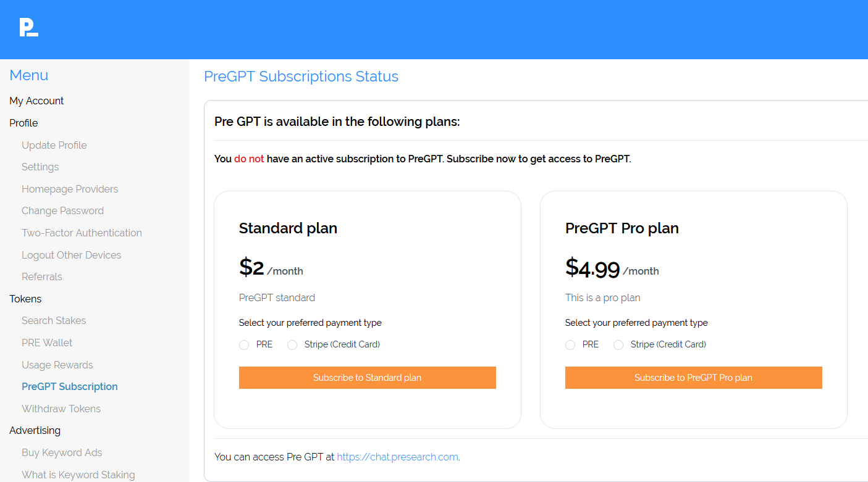This screenshot has height=482, width=868.
Task: Select Stripe payment for Pro plan
Action: tap(618, 345)
